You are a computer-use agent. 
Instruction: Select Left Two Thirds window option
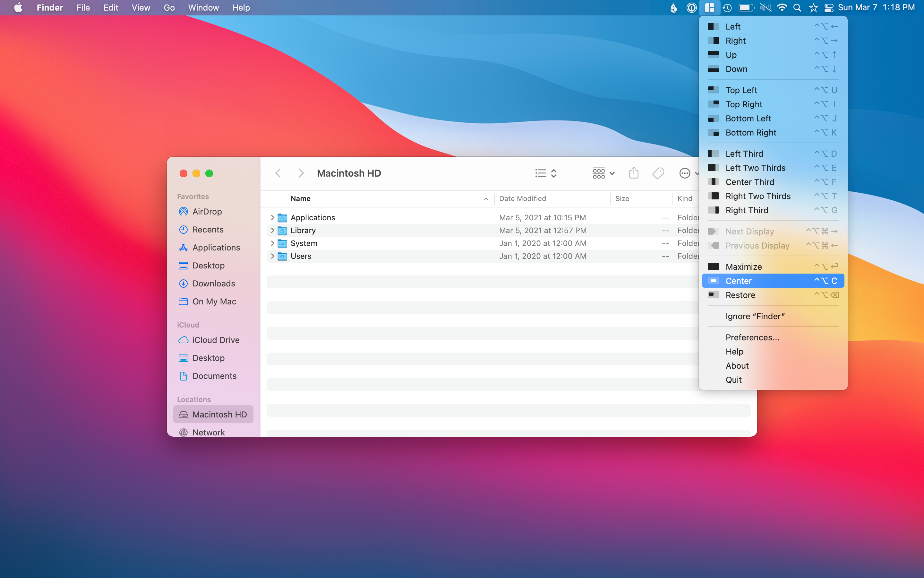[773, 167]
